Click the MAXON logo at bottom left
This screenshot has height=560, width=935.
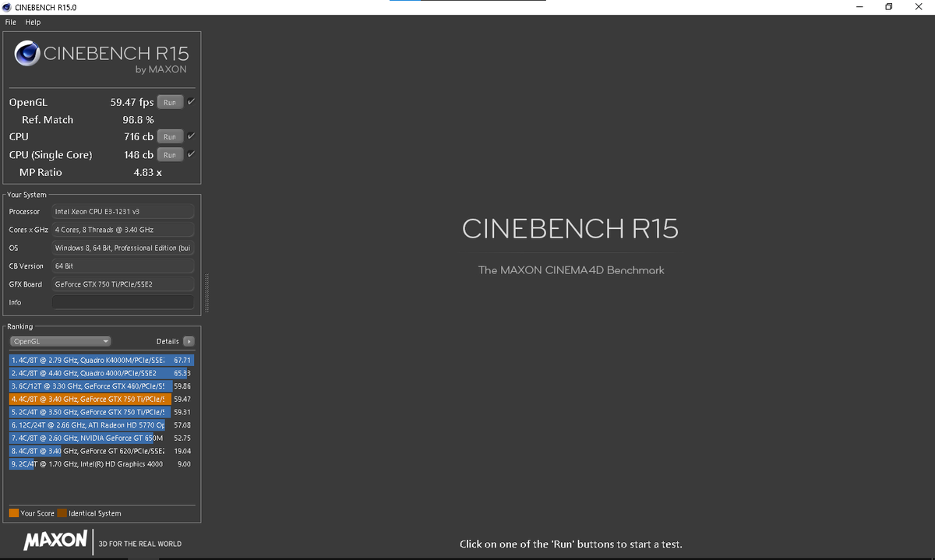tap(55, 541)
